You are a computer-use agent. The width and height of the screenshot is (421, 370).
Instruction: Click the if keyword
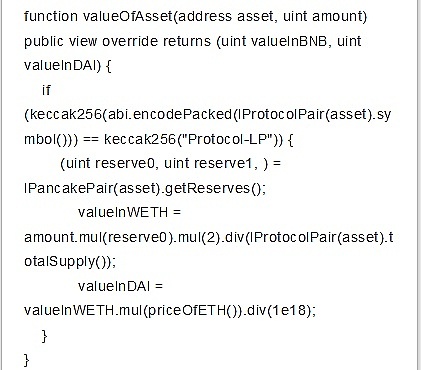point(46,90)
